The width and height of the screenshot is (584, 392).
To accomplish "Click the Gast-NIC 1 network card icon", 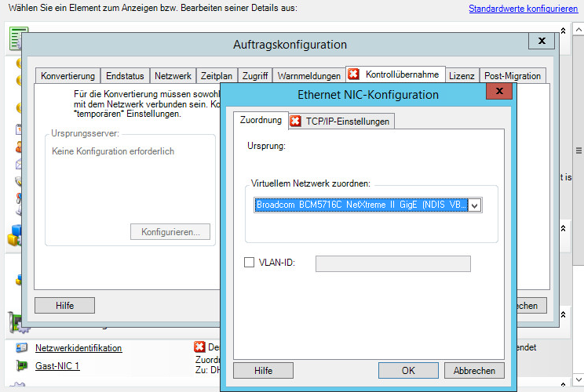I will click(20, 365).
